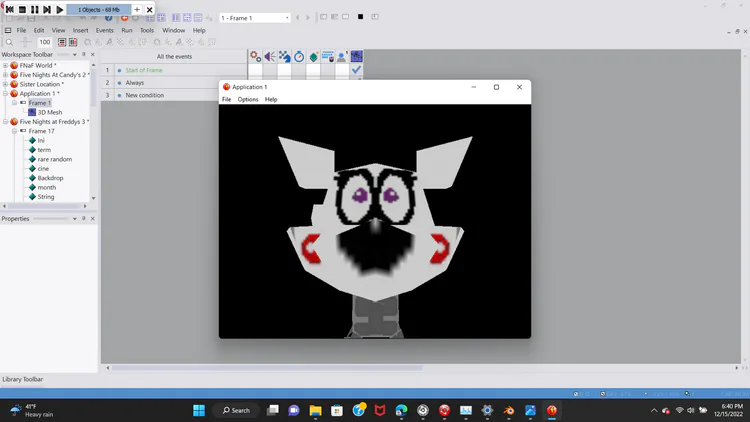Stop the running application
The image size is (750, 422).
(x=22, y=10)
